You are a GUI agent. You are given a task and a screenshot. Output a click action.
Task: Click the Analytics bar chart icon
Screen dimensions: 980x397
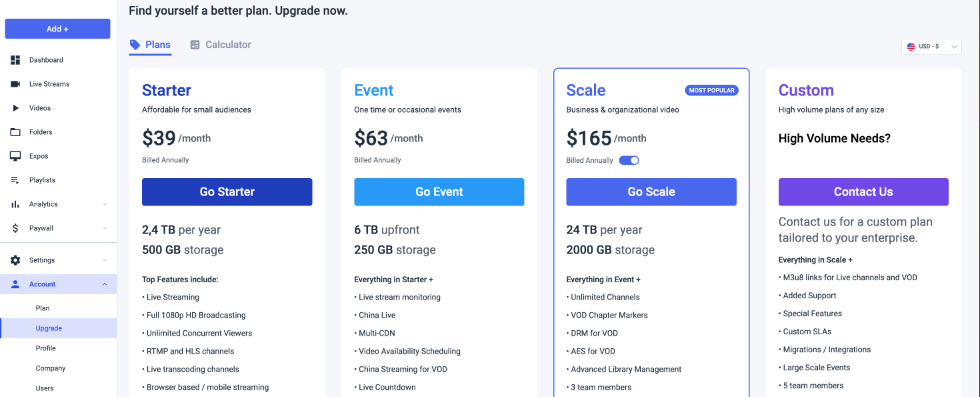pyautogui.click(x=15, y=204)
